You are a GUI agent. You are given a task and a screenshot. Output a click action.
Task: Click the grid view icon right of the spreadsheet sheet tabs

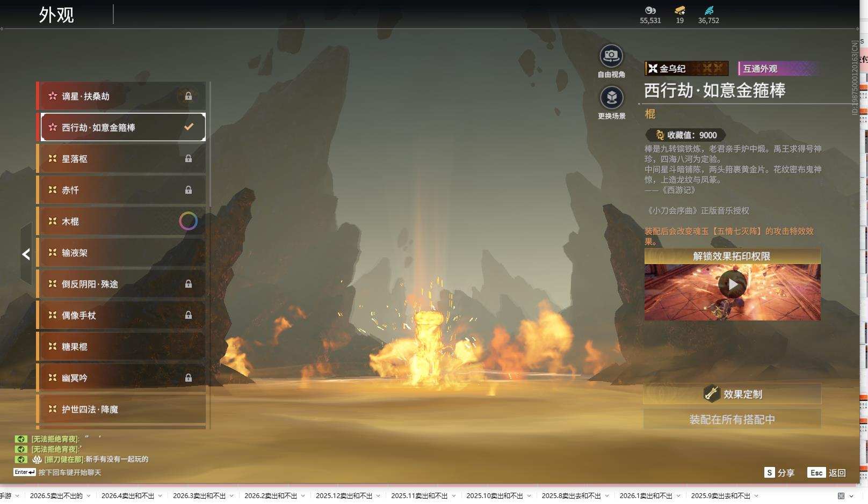[841, 496]
